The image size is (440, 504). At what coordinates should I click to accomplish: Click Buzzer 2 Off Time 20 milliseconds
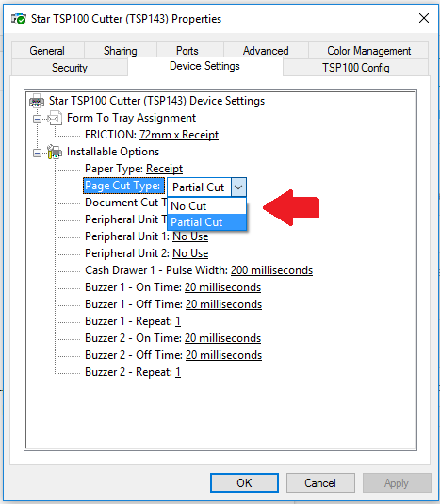[x=223, y=355]
